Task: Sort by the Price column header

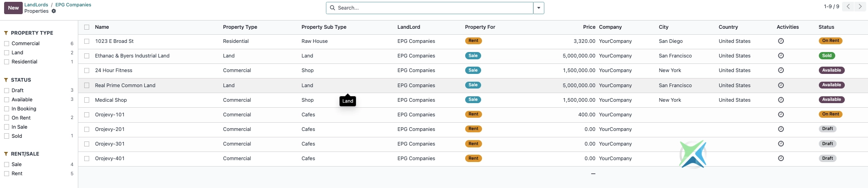Action: [x=589, y=27]
